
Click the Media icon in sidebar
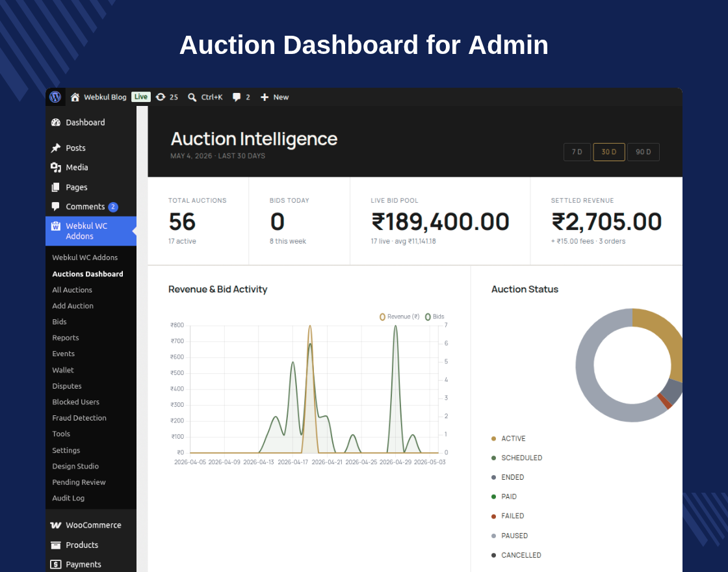coord(56,168)
